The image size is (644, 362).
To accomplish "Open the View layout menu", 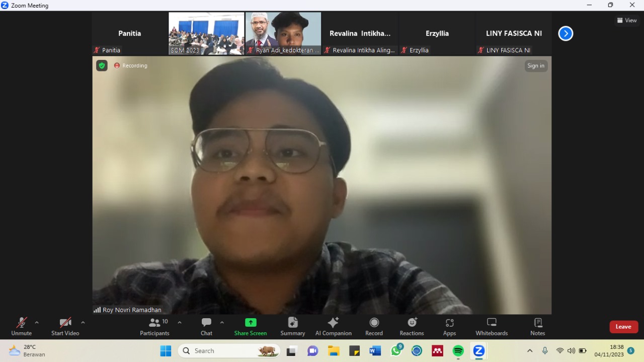I will point(627,21).
